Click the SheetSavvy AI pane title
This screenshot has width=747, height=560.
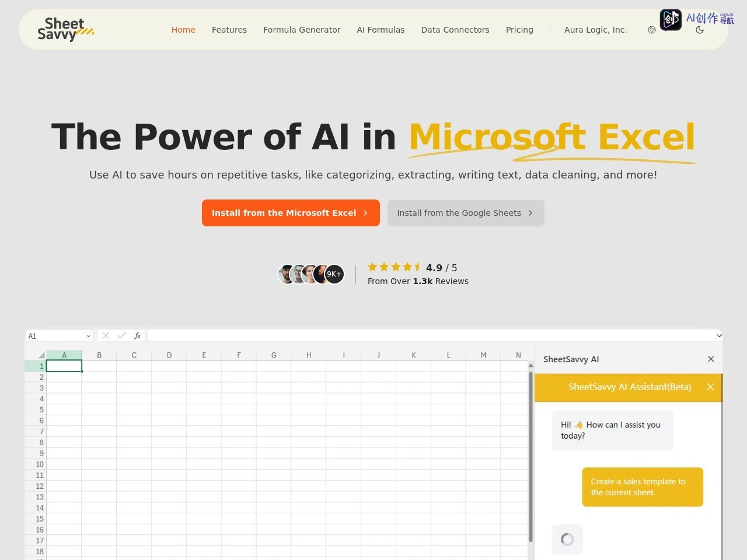[571, 359]
